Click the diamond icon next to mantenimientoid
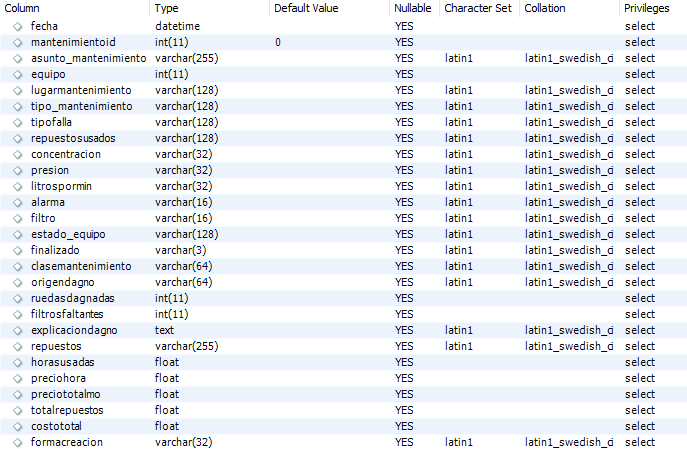The width and height of the screenshot is (687, 449). point(18,42)
